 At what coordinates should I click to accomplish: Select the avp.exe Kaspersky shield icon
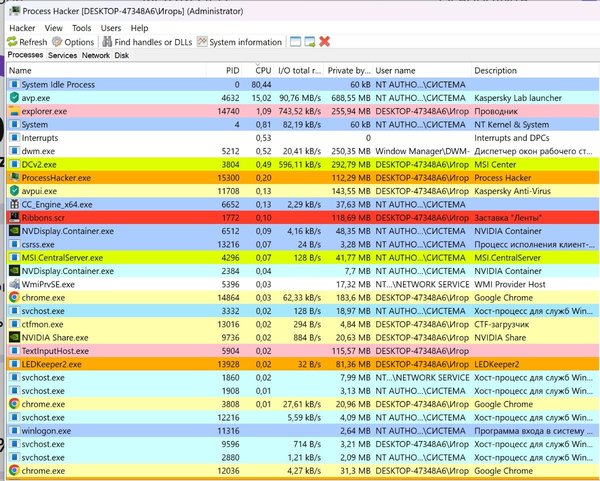click(x=13, y=98)
